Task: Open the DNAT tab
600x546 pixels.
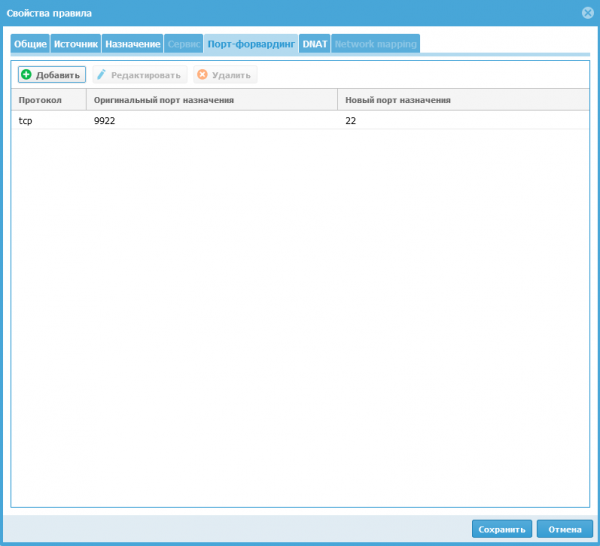Action: [315, 44]
